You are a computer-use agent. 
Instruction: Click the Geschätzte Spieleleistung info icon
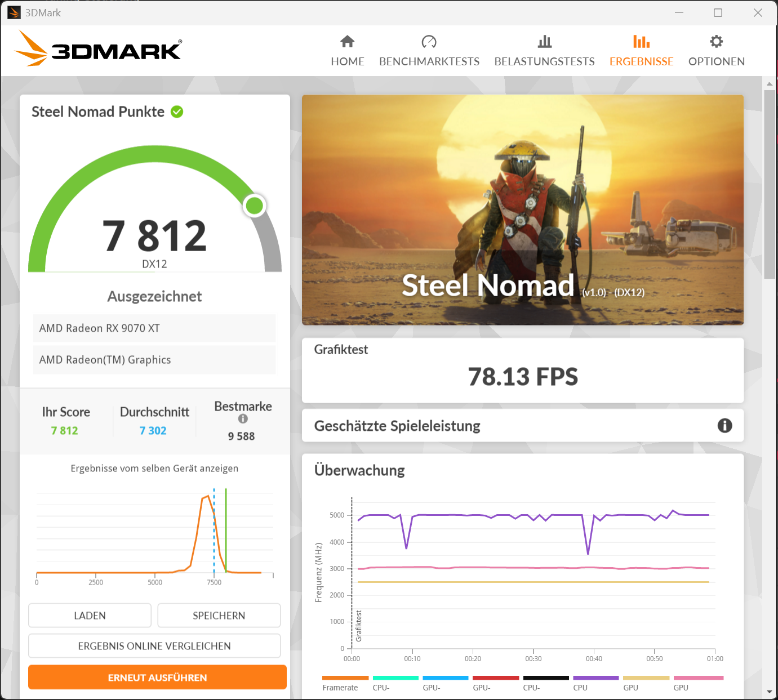724,426
